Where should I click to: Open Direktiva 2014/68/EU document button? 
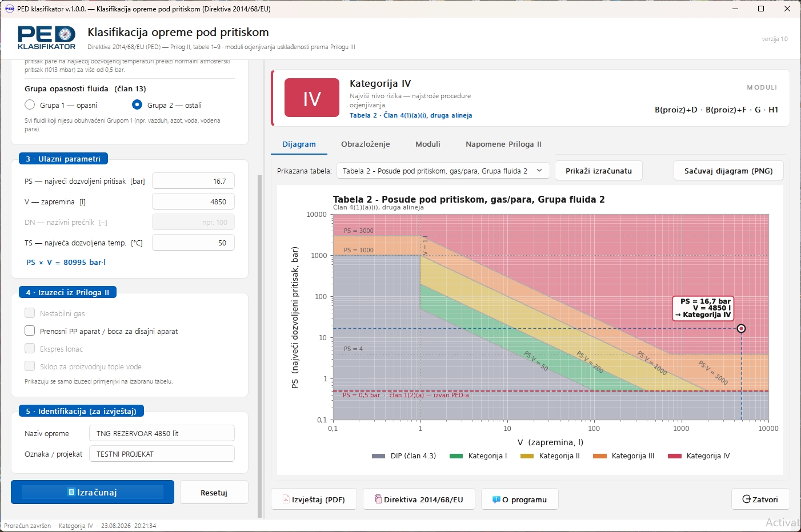point(419,499)
